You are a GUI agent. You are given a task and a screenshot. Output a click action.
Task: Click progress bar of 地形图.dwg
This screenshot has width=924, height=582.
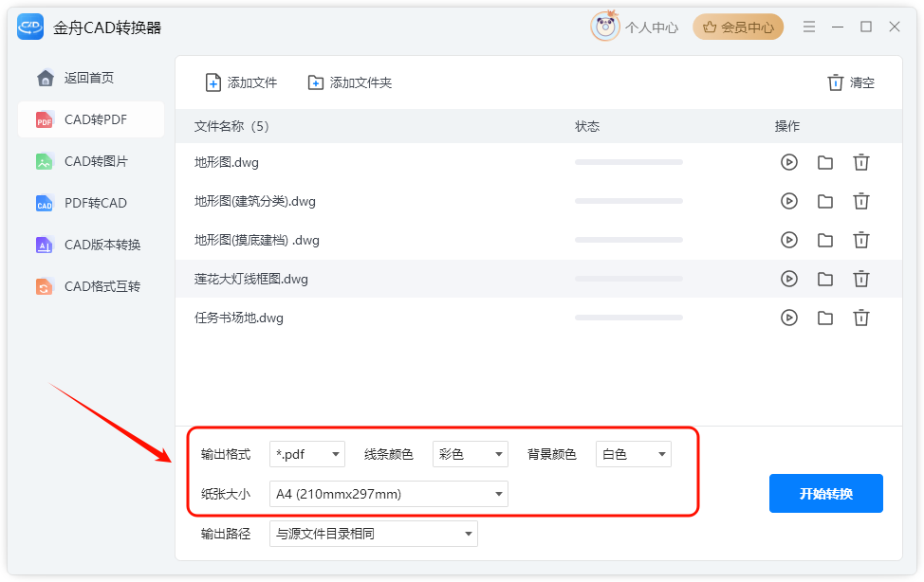(x=629, y=162)
